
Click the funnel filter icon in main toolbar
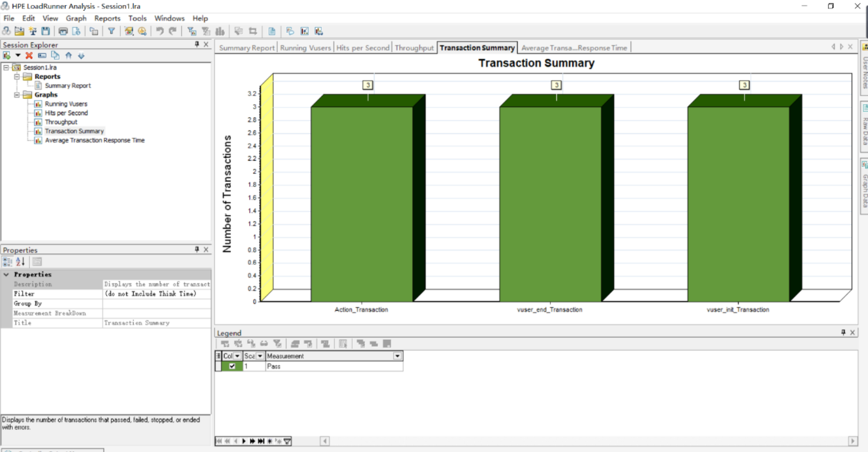click(111, 31)
